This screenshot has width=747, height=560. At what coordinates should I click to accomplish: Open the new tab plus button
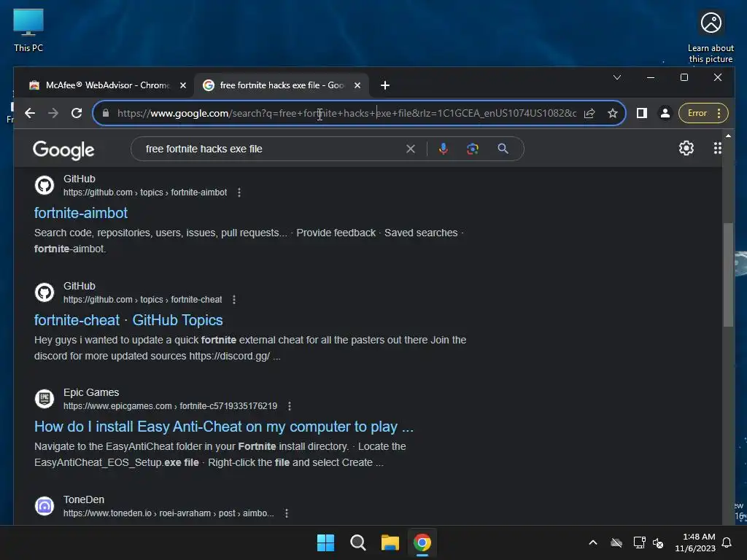(x=385, y=85)
